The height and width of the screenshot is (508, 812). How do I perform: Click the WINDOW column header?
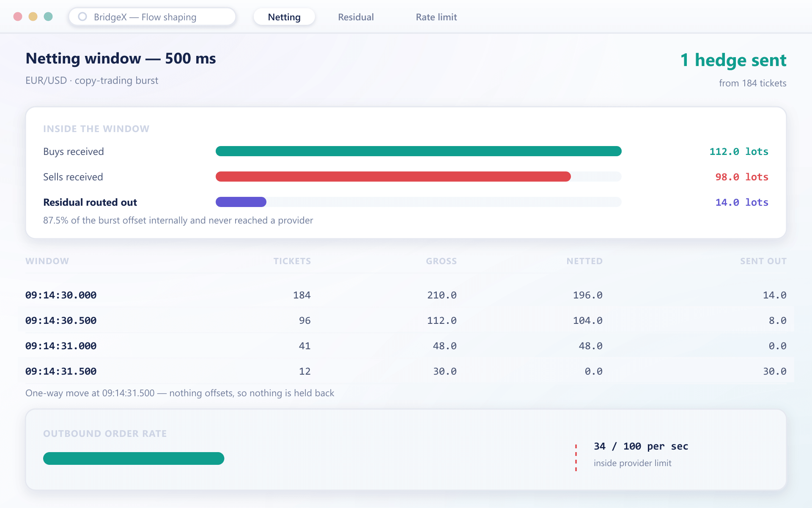coord(47,261)
